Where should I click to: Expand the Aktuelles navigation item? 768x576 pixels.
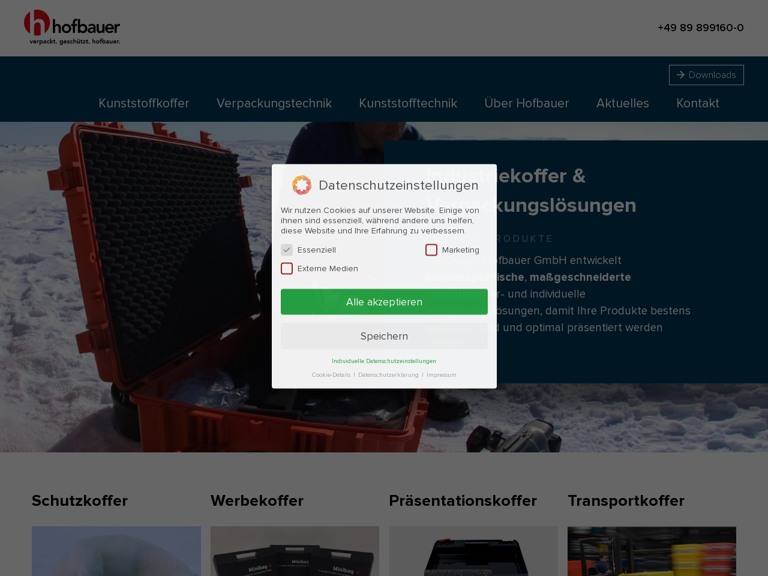pos(622,103)
